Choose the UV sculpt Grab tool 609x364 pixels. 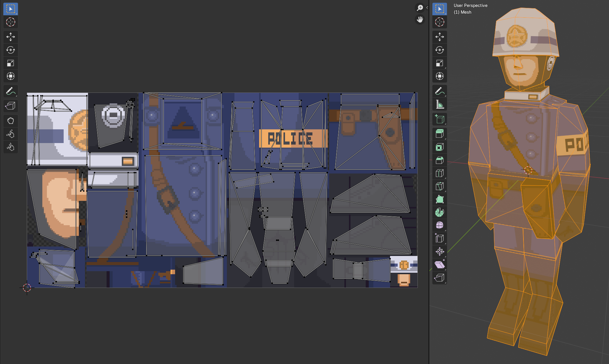click(11, 121)
